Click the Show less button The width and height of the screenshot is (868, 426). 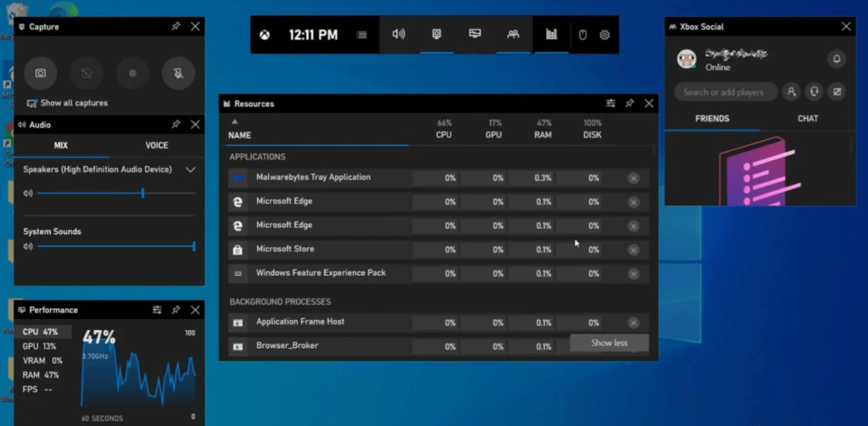(609, 343)
